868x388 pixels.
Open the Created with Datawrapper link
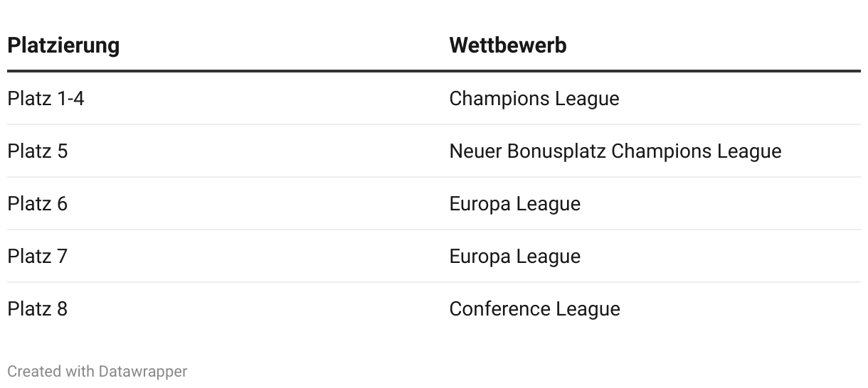[x=97, y=372]
